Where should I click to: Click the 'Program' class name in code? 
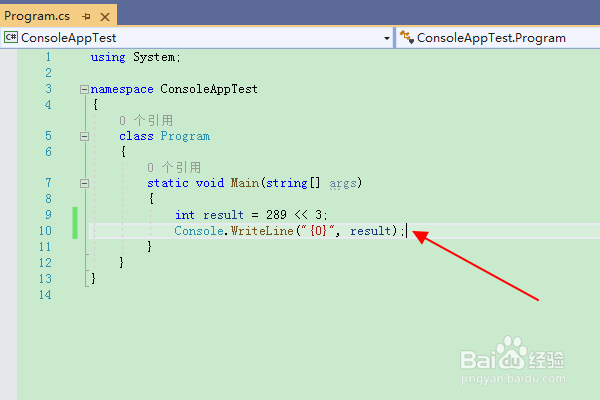(x=185, y=136)
